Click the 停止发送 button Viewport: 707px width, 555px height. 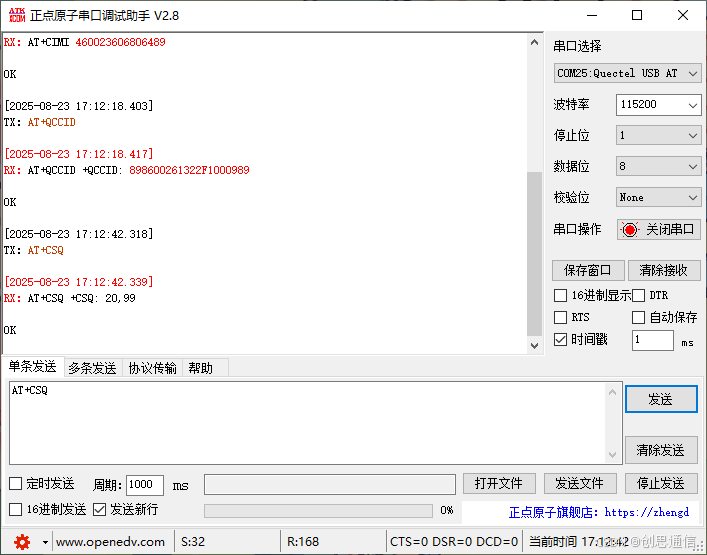point(661,484)
